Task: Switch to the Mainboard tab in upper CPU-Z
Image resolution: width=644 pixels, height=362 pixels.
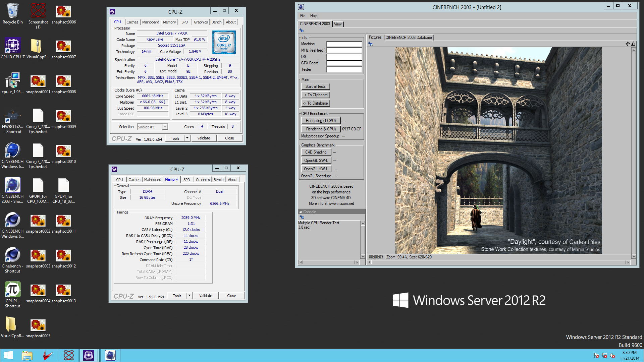Action: (151, 22)
